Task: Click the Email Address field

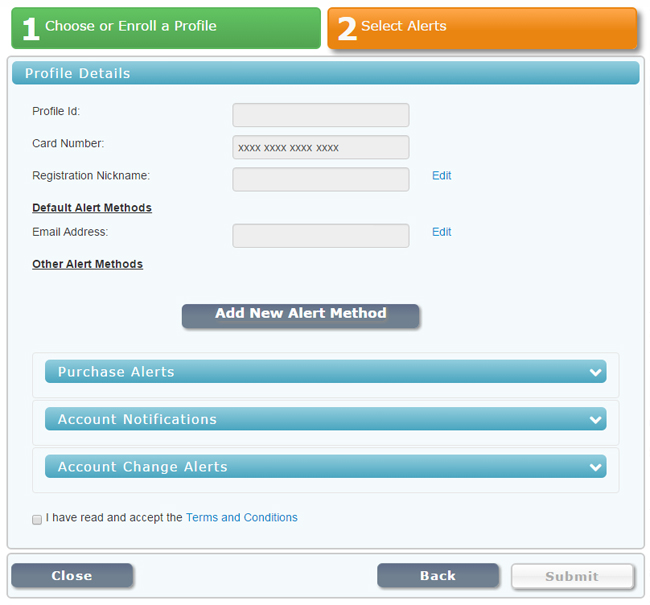Action: click(x=321, y=236)
